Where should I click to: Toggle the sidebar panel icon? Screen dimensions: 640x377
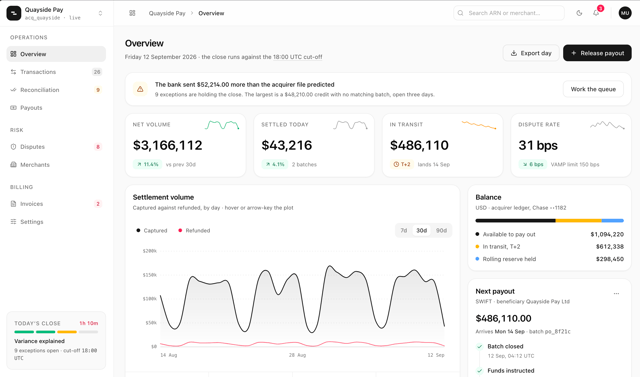[x=132, y=13]
